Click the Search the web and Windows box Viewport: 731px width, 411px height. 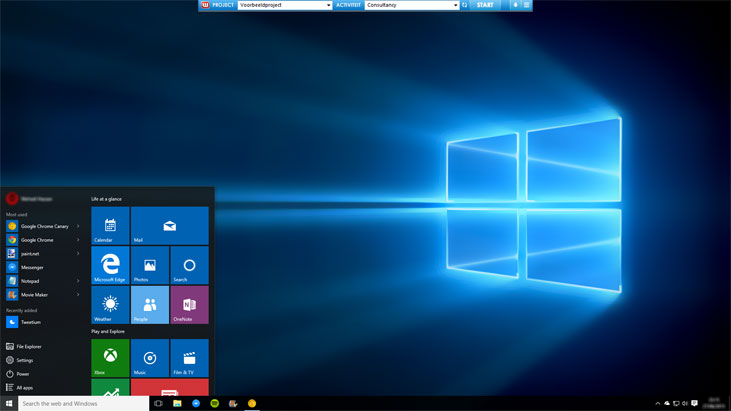[x=84, y=404]
